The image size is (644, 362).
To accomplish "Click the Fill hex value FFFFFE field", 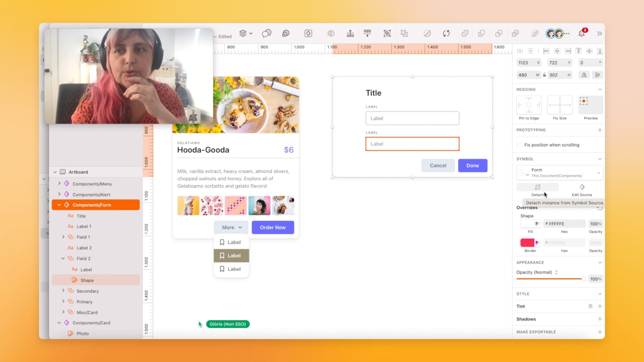I will point(564,224).
